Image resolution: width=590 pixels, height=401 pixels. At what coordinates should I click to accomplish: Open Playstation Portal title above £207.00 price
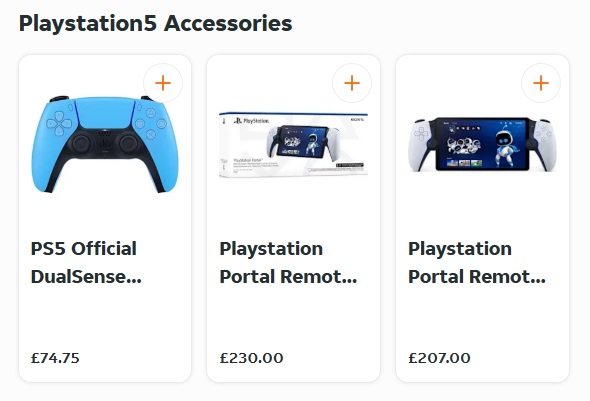point(477,263)
